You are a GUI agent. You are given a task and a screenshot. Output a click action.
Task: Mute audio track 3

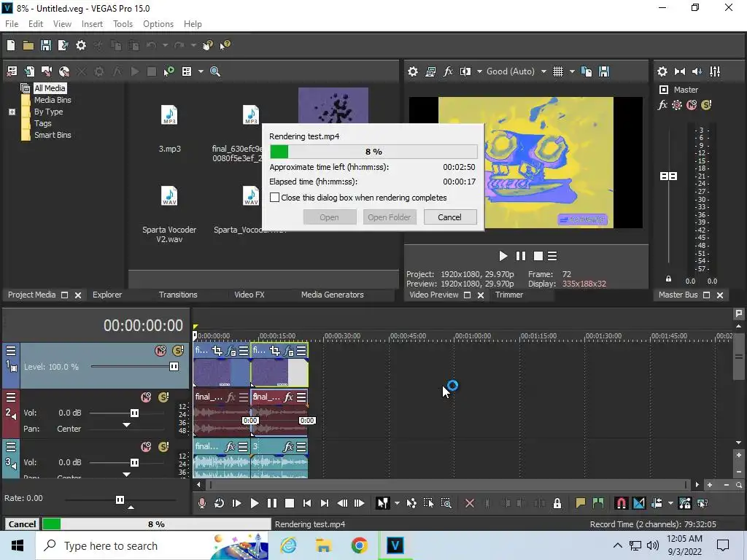point(146,447)
